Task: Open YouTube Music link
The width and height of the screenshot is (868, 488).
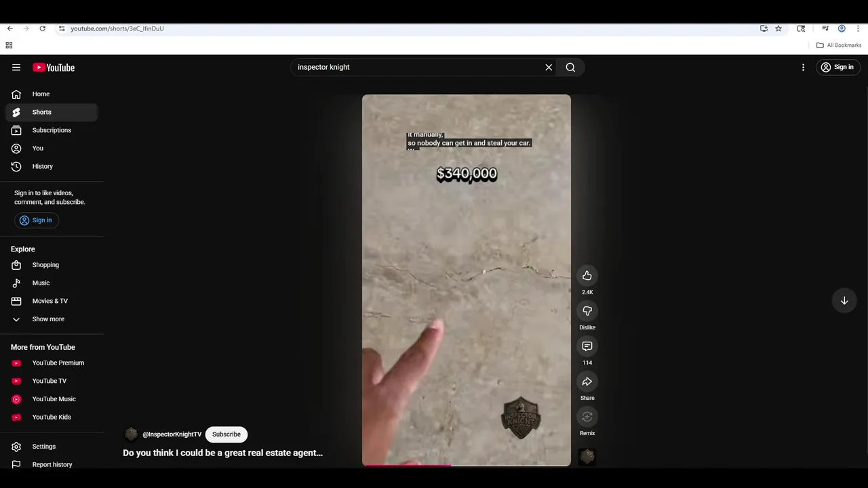Action: (x=52, y=399)
